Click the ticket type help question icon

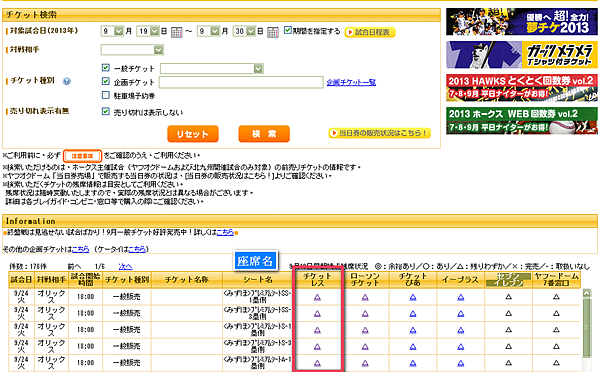(x=67, y=81)
